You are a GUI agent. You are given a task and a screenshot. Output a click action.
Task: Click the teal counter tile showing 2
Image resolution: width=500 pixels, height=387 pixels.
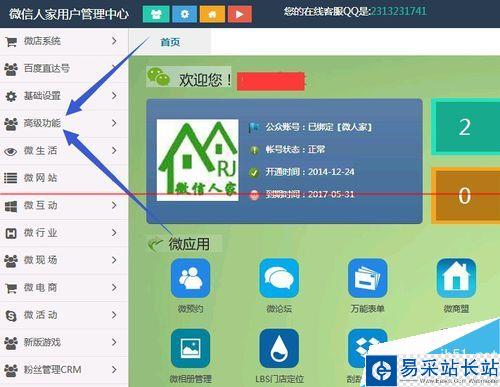(466, 127)
